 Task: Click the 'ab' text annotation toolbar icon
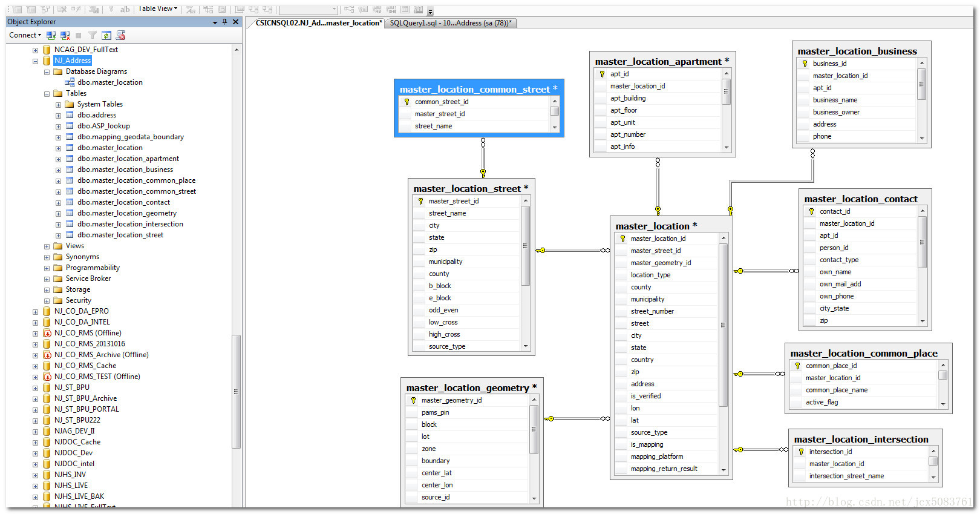(125, 9)
